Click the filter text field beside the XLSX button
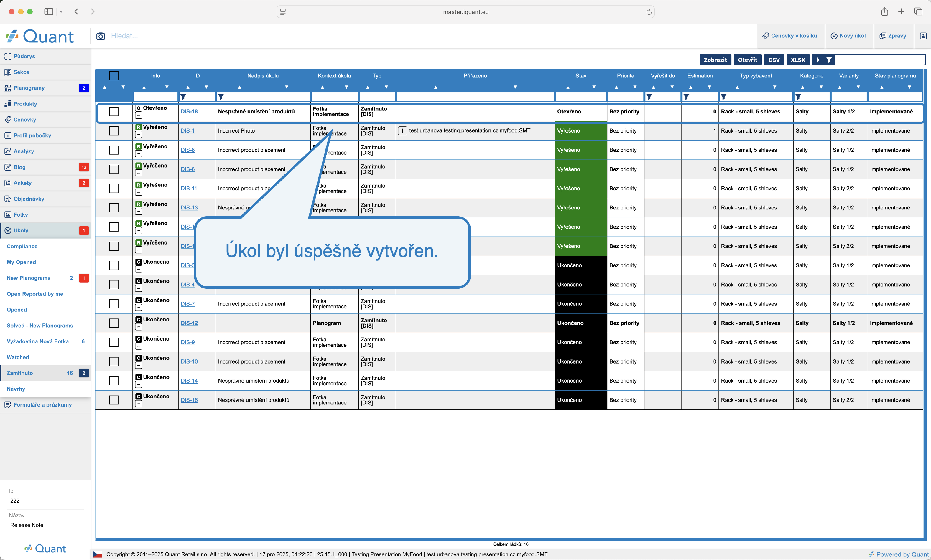Screen dimensions: 931x560 pos(880,60)
